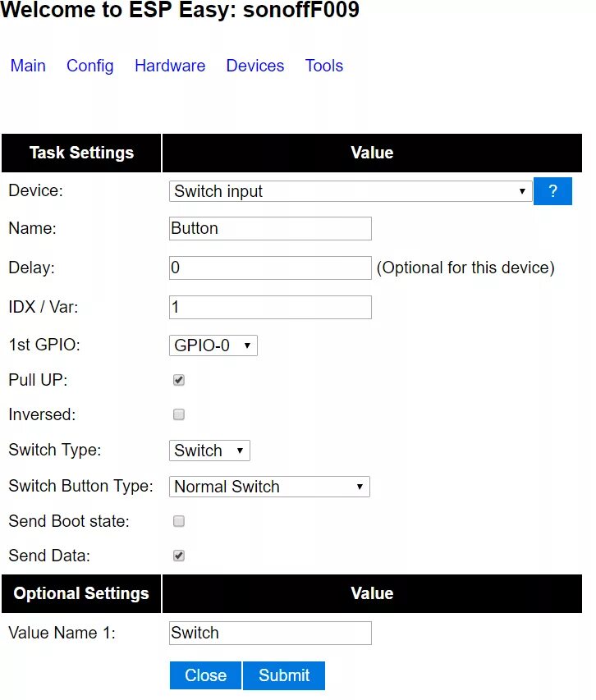Viewport: 596px width, 700px height.
Task: Open the 1st GPIO dropdown
Action: click(213, 345)
